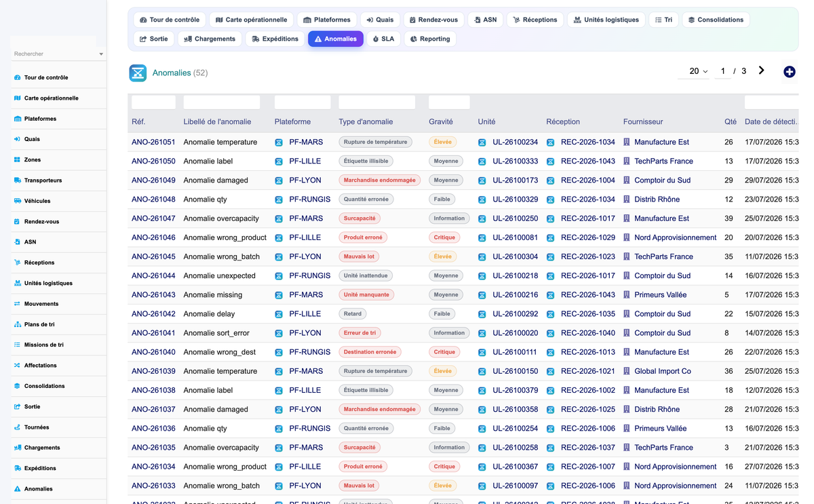This screenshot has height=504, width=814.
Task: Click the Consolidations sidebar layers icon
Action: click(17, 386)
